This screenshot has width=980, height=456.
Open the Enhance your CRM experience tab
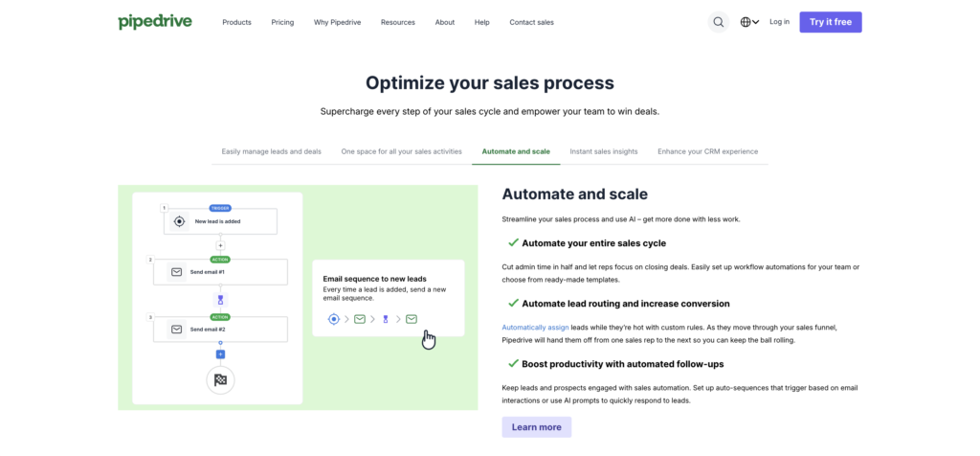[x=707, y=151]
